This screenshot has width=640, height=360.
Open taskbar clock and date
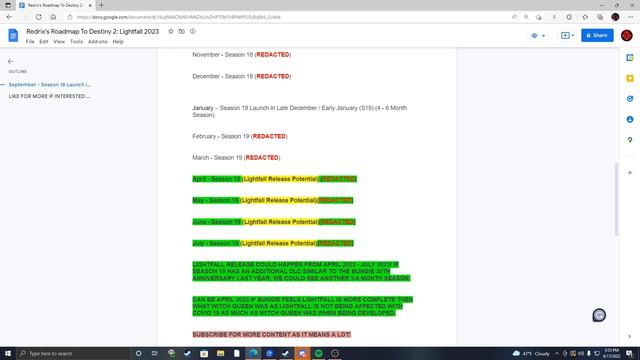tap(611, 353)
